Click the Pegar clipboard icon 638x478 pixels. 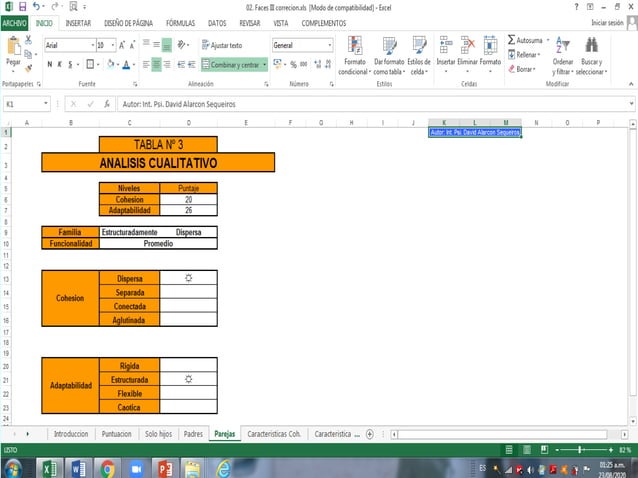coord(13,46)
